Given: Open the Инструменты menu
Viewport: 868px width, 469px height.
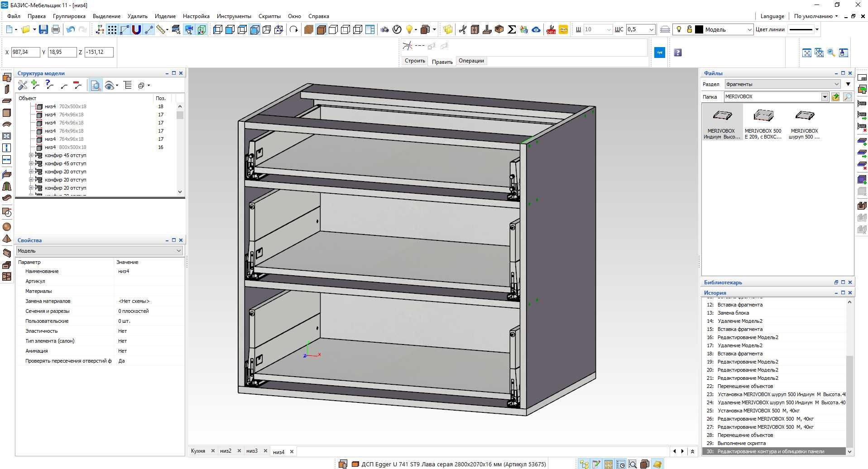Looking at the screenshot, I should (234, 16).
